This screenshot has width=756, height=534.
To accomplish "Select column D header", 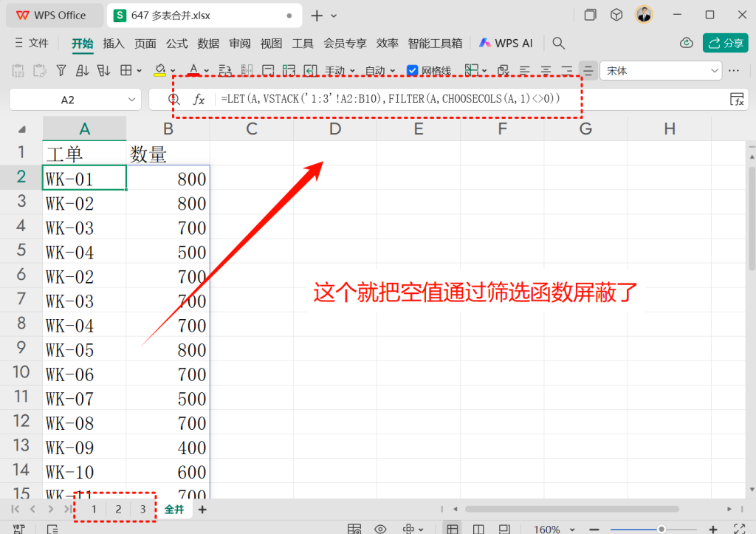I will click(x=335, y=129).
